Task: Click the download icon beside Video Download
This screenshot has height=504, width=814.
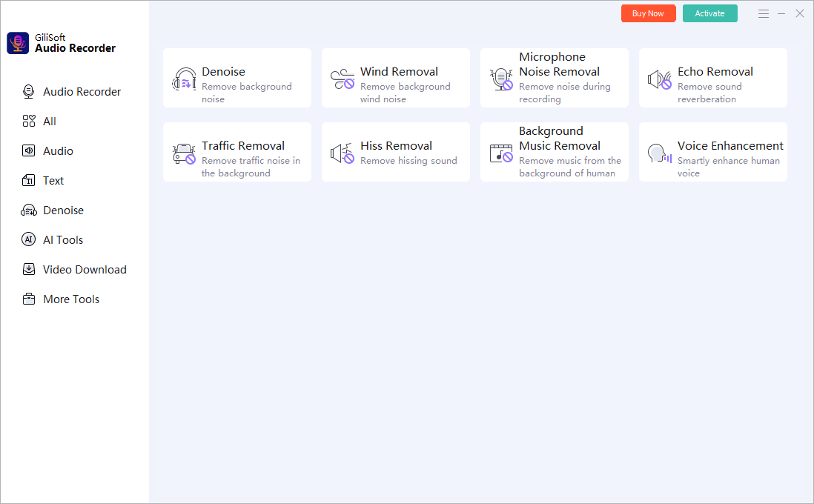Action: 29,269
